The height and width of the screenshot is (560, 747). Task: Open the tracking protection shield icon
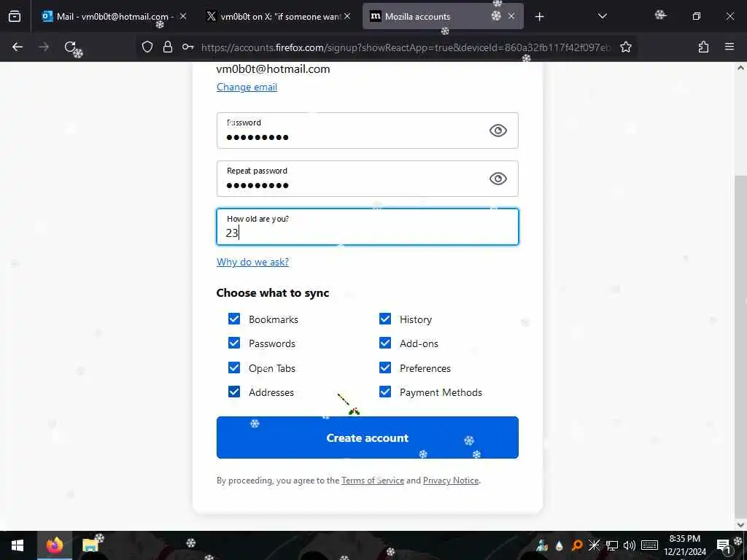pyautogui.click(x=147, y=47)
